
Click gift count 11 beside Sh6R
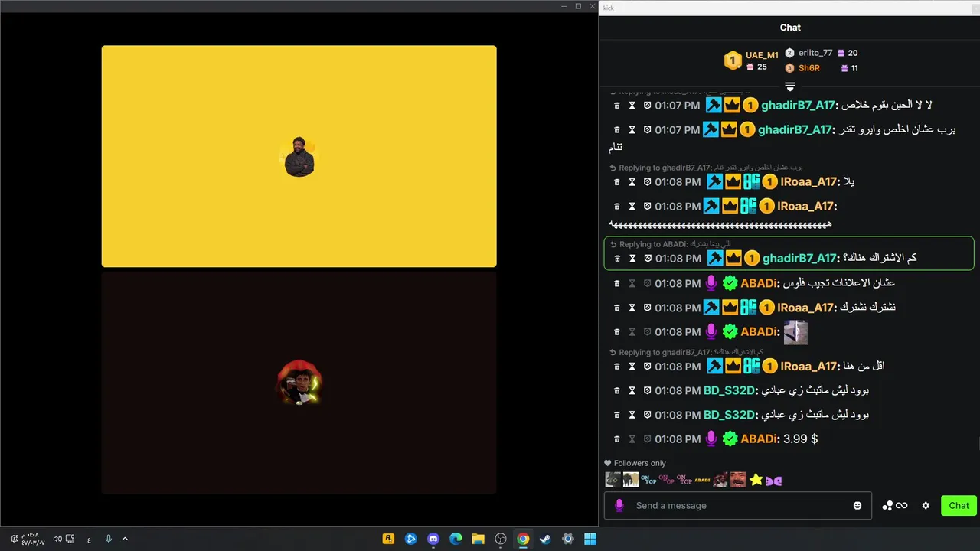pos(854,68)
